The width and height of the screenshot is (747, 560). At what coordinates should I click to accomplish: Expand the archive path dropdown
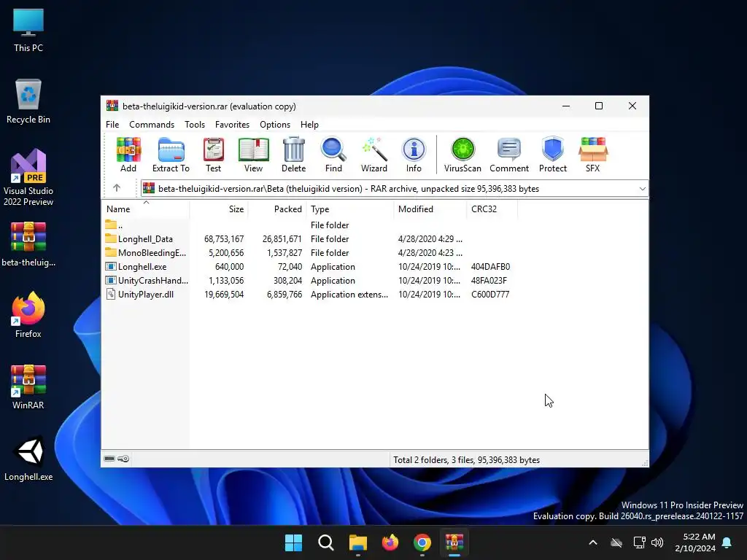[642, 189]
